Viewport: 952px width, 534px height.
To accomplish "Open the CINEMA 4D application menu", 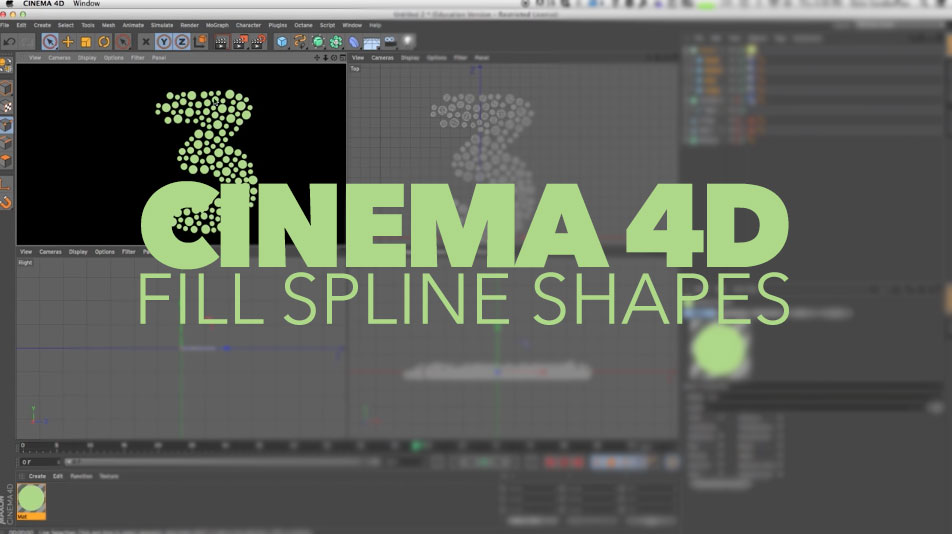I will click(43, 4).
